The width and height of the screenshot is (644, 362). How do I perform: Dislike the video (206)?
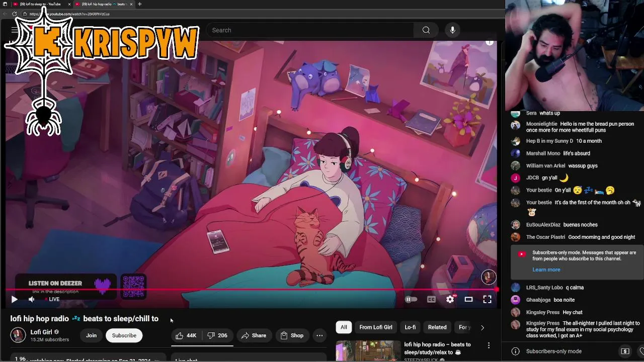(x=218, y=335)
